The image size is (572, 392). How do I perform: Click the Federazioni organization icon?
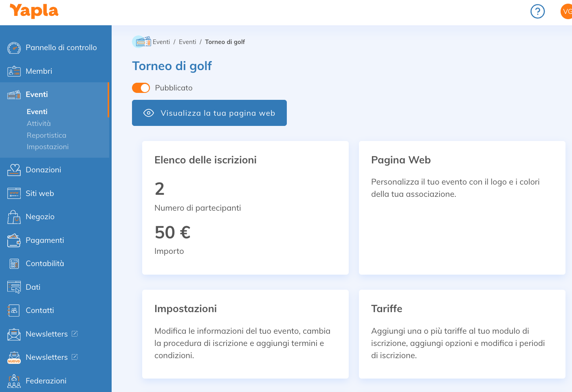[x=14, y=381]
